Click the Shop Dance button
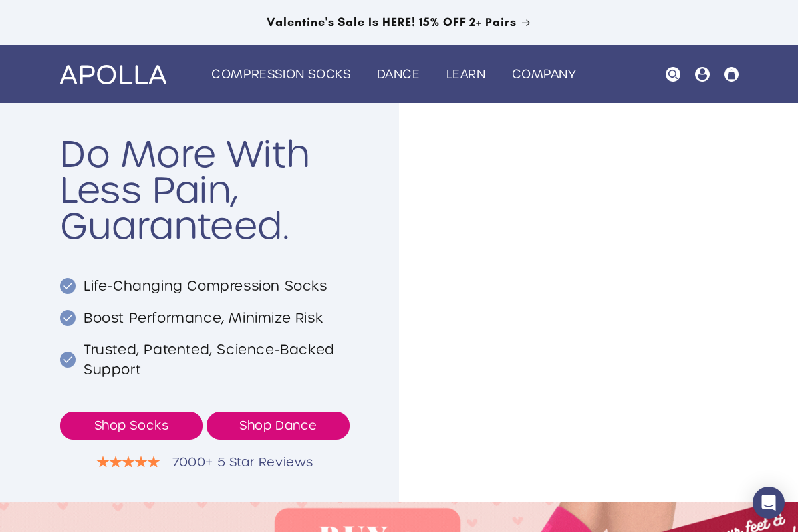This screenshot has width=798, height=532. coord(278,426)
